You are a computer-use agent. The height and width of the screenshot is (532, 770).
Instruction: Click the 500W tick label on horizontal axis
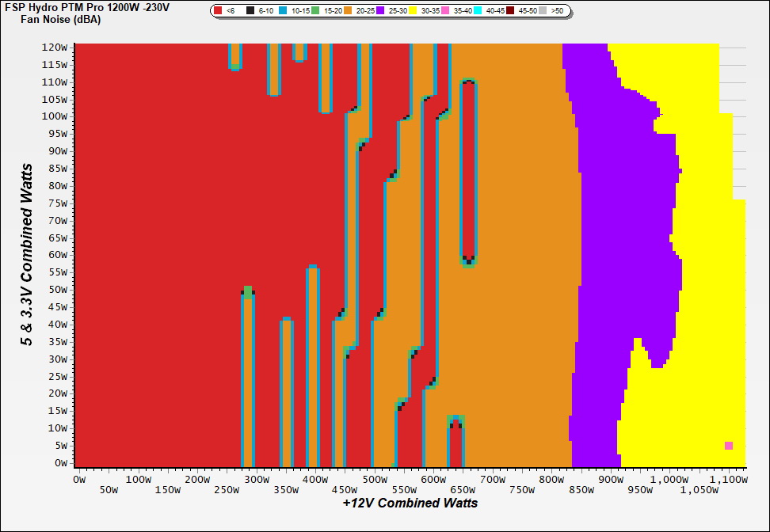click(374, 479)
